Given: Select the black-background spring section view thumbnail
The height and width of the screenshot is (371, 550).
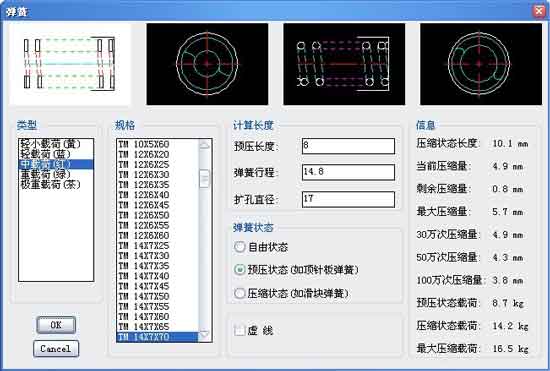Looking at the screenshot, I should click(344, 64).
